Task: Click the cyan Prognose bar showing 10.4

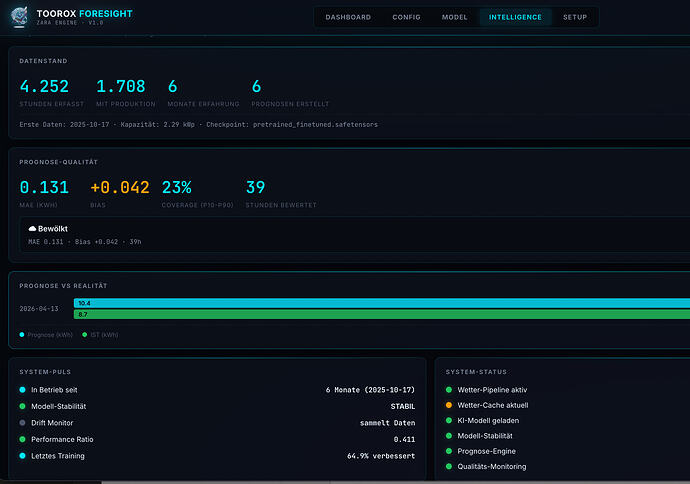Action: tap(382, 303)
